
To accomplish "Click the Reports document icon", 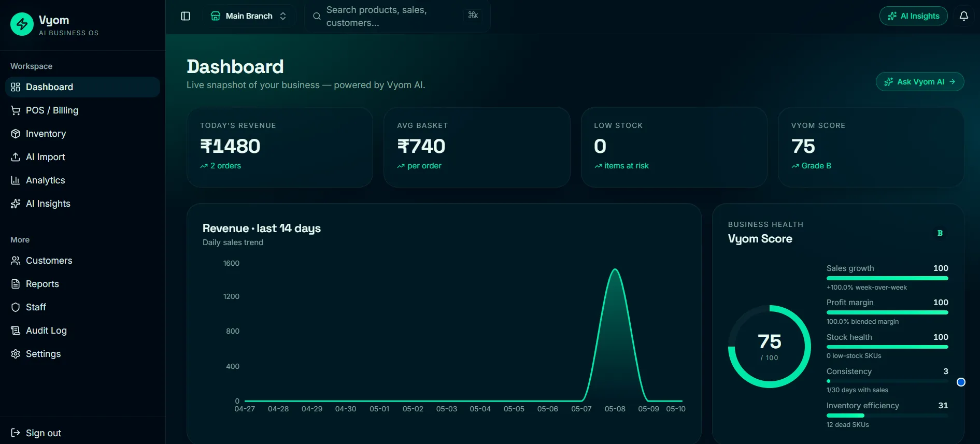I will click(16, 284).
